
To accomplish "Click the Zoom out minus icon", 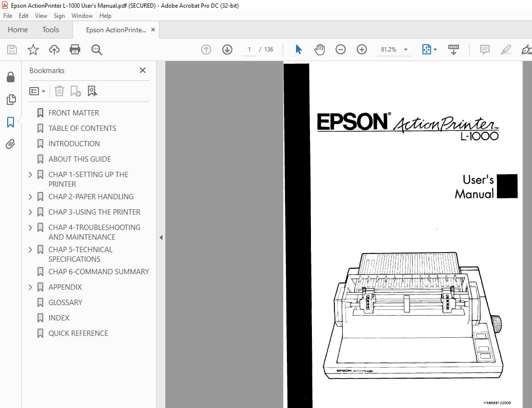I will pos(341,50).
